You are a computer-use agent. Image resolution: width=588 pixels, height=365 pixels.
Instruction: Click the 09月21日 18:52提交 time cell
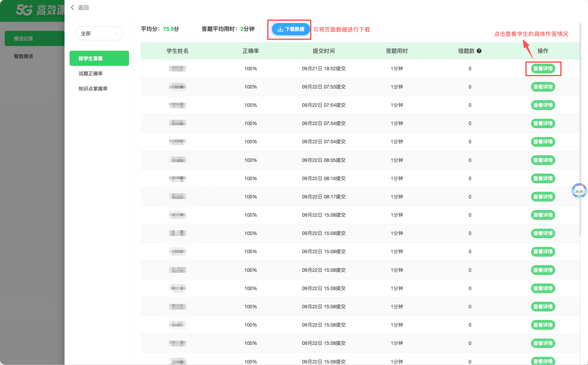click(x=324, y=69)
